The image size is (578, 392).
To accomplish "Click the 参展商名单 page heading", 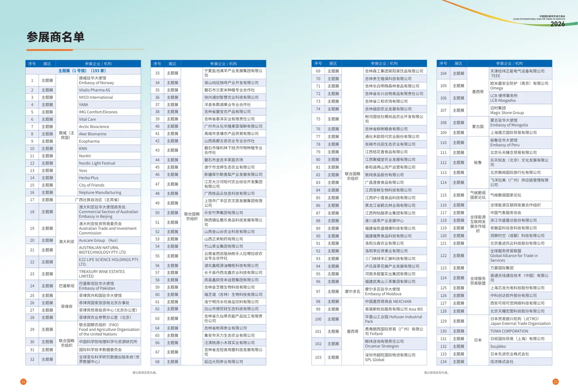I will (x=56, y=37).
